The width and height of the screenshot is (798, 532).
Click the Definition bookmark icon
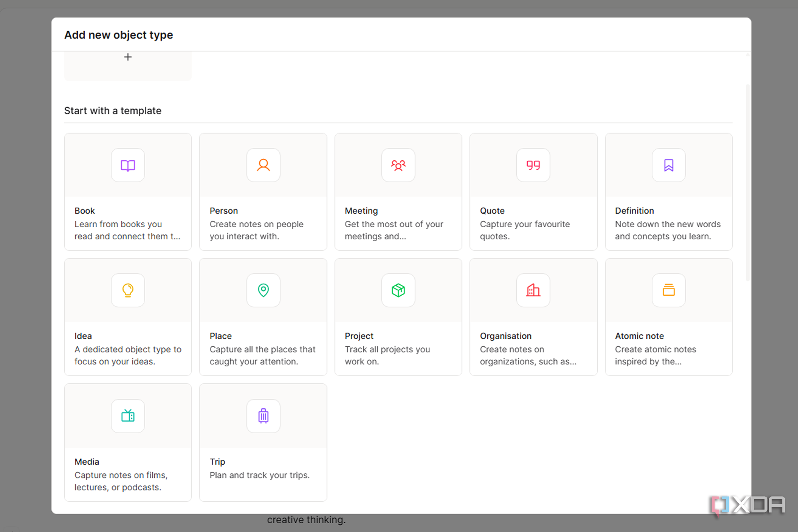coord(669,165)
